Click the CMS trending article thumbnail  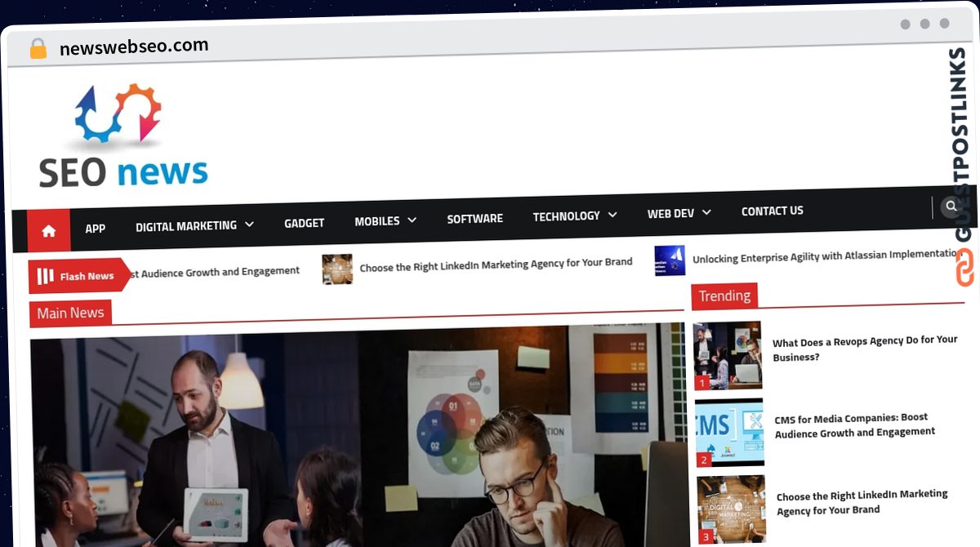[x=730, y=433]
